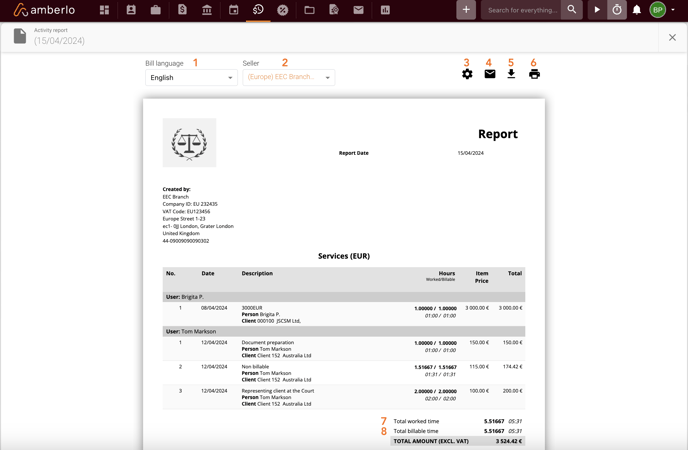Click the total '174.42 €' cell
688x450 pixels.
512,367
